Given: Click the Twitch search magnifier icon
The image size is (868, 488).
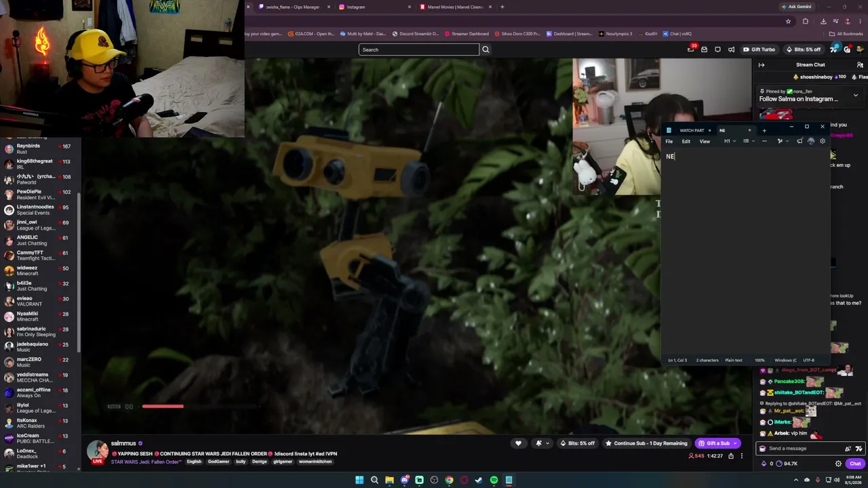Looking at the screenshot, I should tap(486, 49).
